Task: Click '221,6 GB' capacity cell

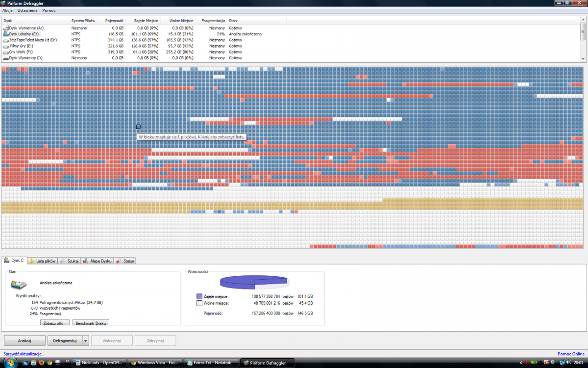Action: coord(116,46)
